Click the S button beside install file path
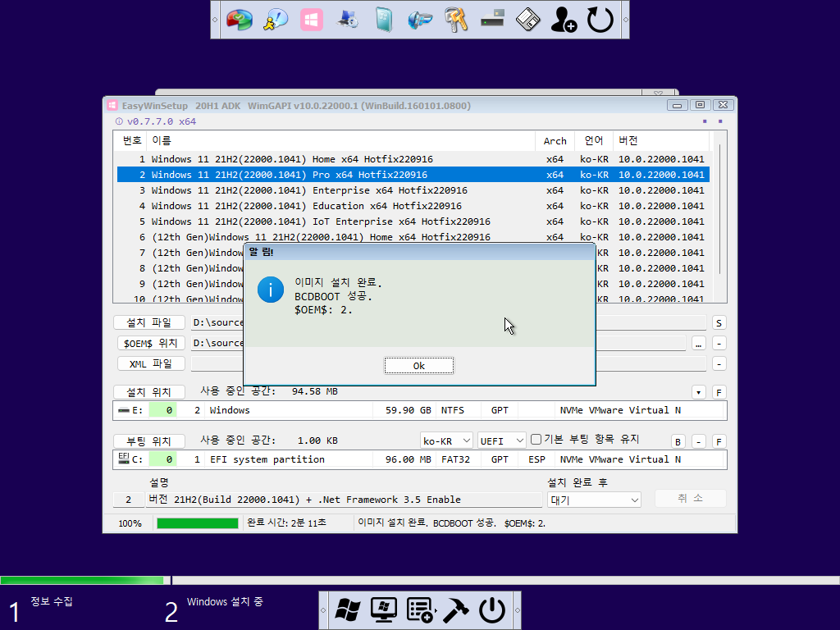Screen dimensions: 840x630 point(719,323)
